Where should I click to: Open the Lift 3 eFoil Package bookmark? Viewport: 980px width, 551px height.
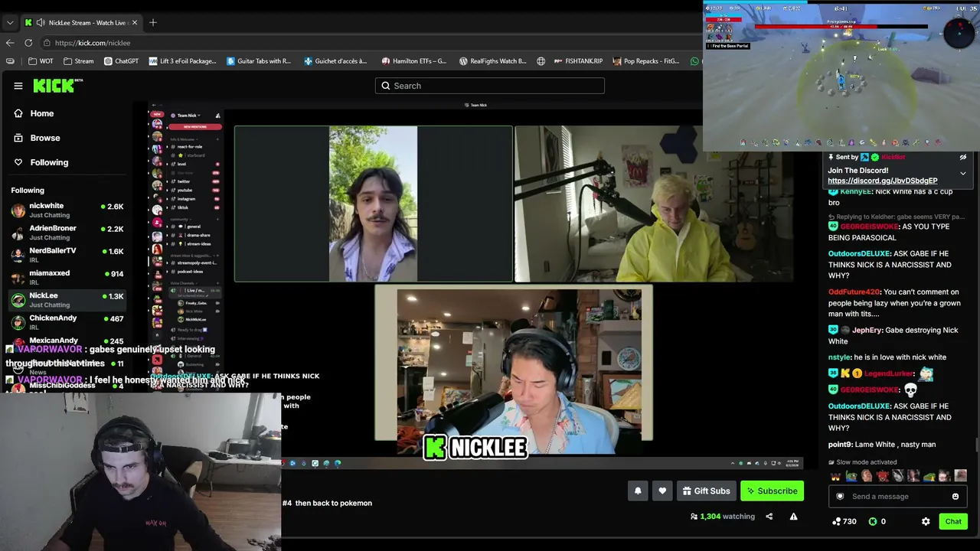click(x=182, y=61)
